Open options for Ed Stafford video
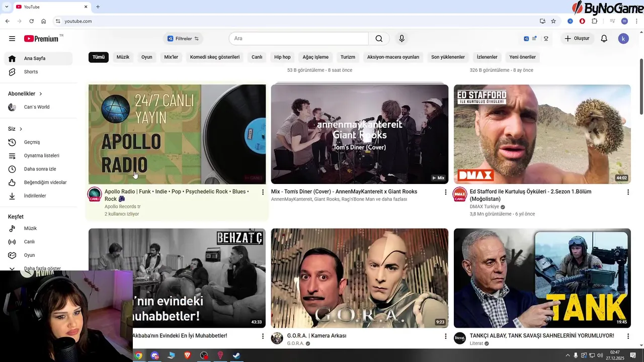This screenshot has width=644, height=362. (x=628, y=192)
